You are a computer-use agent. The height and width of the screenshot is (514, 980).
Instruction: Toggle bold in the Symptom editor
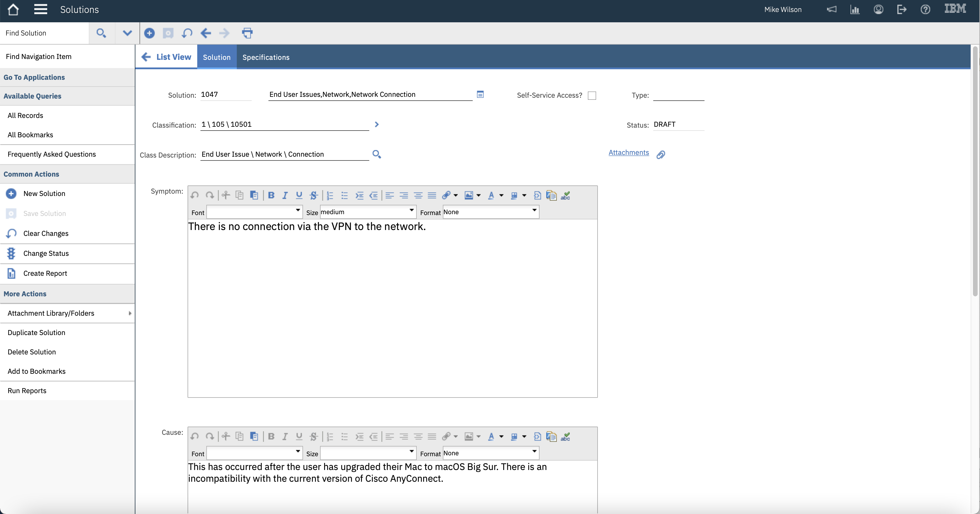point(271,195)
